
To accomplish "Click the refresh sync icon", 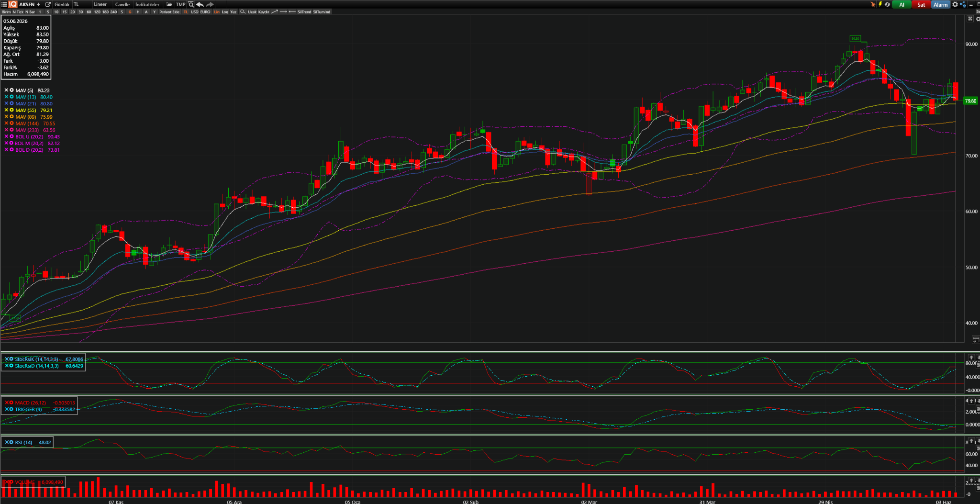I will pos(888,4).
